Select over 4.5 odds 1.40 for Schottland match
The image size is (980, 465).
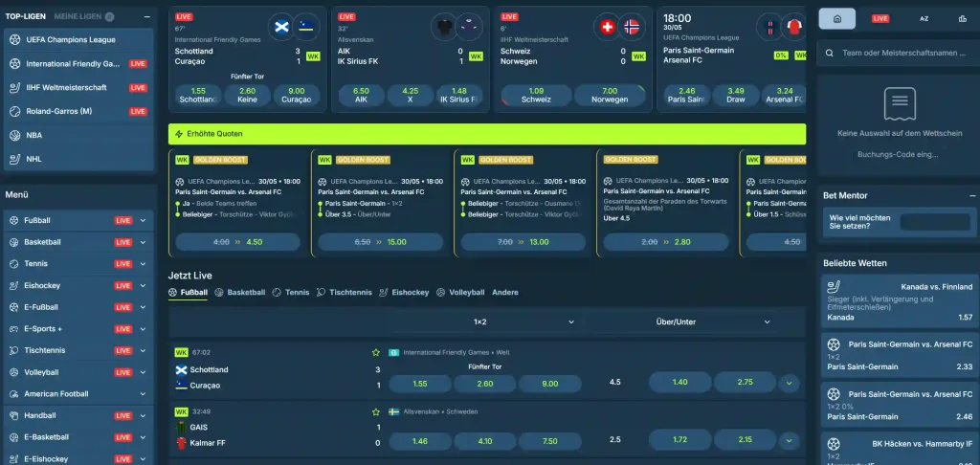(x=680, y=382)
